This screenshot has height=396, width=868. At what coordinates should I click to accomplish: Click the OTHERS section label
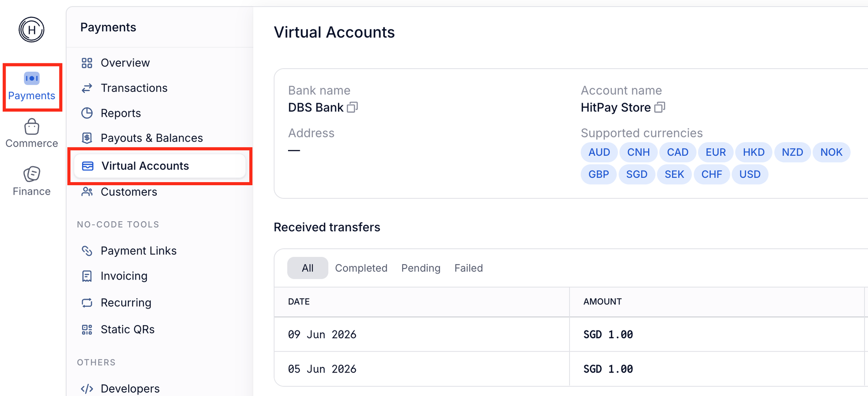point(96,363)
